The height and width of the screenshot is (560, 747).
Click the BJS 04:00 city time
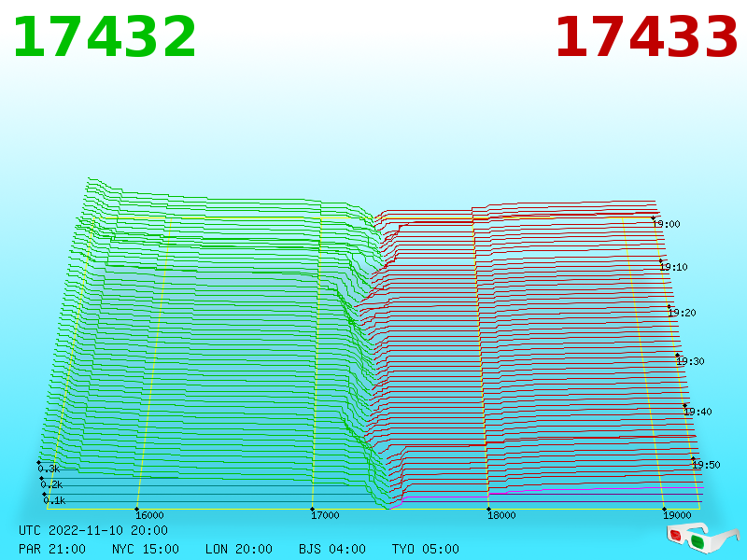332,549
